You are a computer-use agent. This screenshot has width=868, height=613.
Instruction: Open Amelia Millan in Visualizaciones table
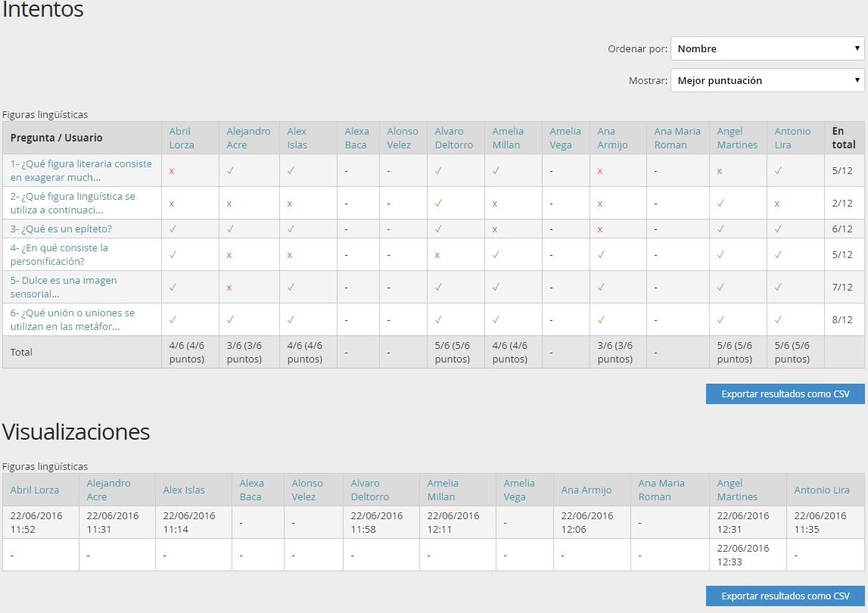[443, 490]
